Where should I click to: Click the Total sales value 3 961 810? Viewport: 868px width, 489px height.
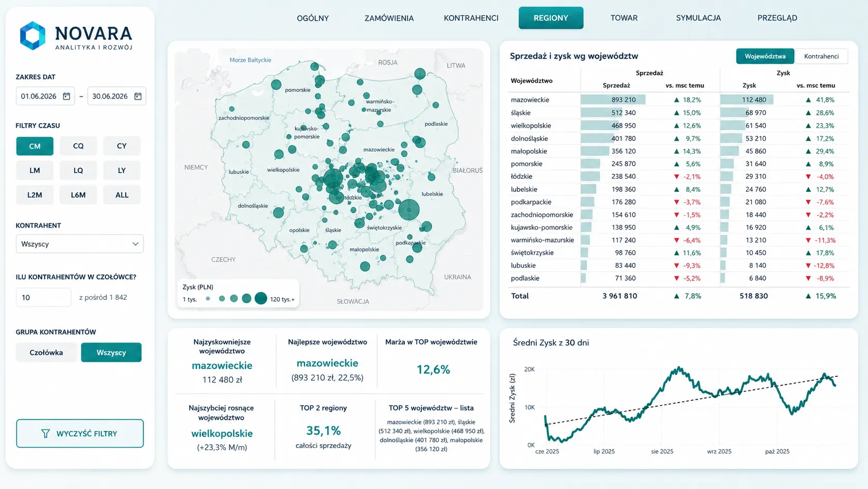[619, 296]
